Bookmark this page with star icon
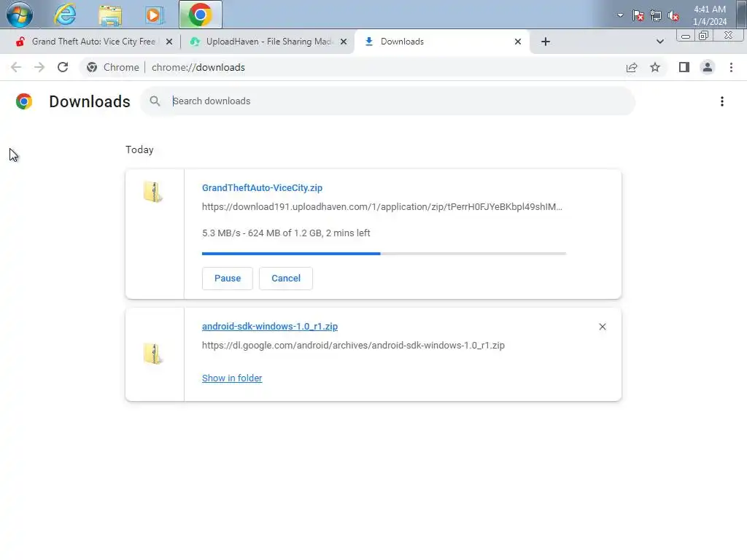Viewport: 747px width, 560px height. tap(655, 67)
